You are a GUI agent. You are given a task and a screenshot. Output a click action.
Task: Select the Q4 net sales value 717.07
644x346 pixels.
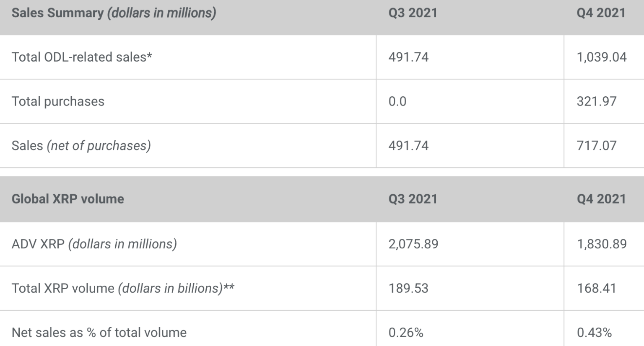click(597, 145)
